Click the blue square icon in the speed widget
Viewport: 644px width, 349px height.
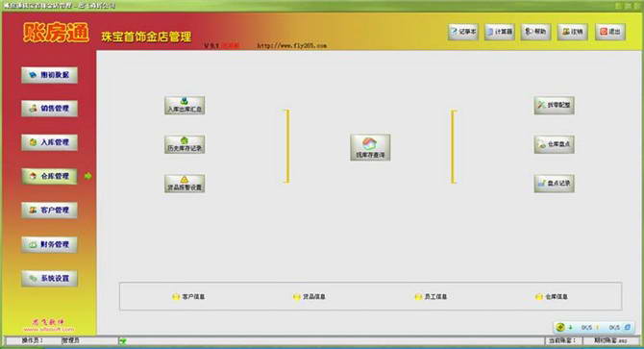pos(628,327)
